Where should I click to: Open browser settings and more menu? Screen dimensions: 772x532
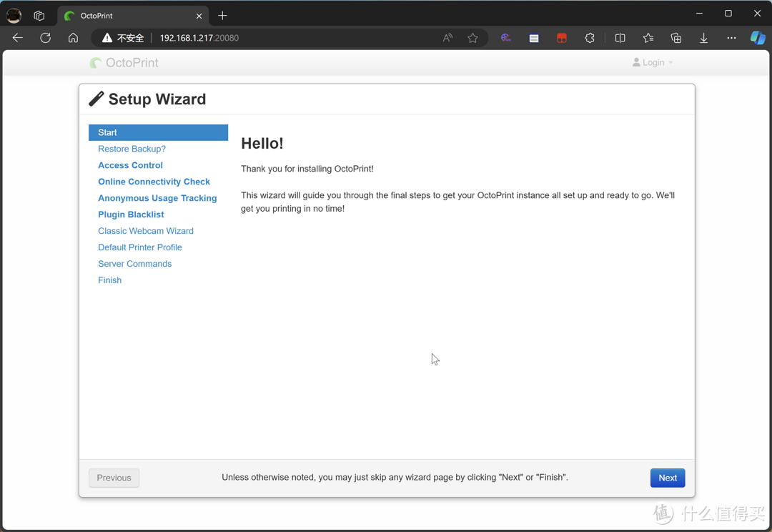(731, 38)
